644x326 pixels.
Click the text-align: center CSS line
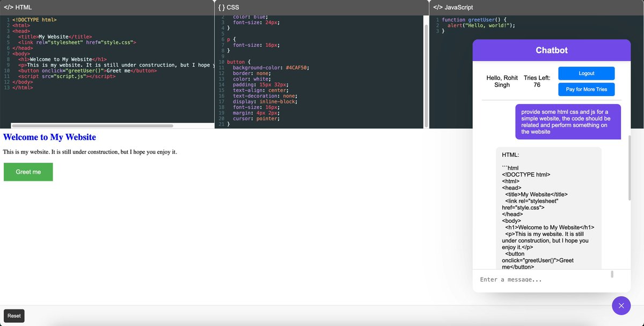261,90
